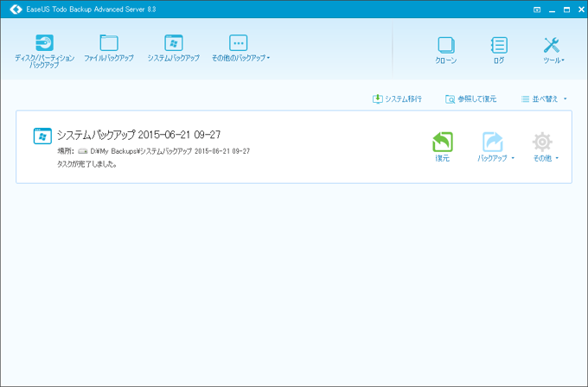Click the システム移行 download icon
This screenshot has height=387, width=588.
[x=377, y=98]
